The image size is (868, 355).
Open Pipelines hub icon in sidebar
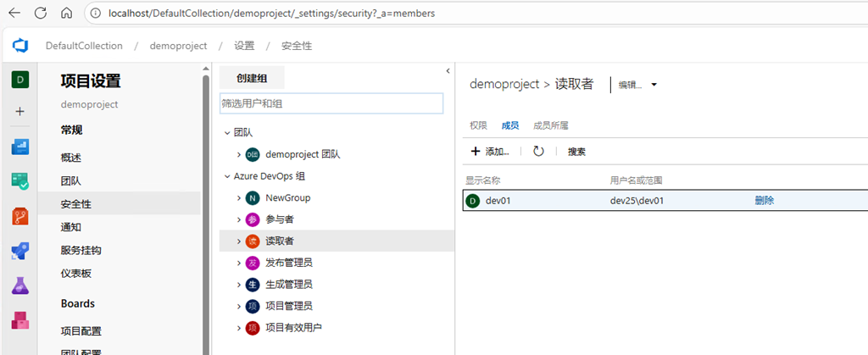pyautogui.click(x=20, y=251)
